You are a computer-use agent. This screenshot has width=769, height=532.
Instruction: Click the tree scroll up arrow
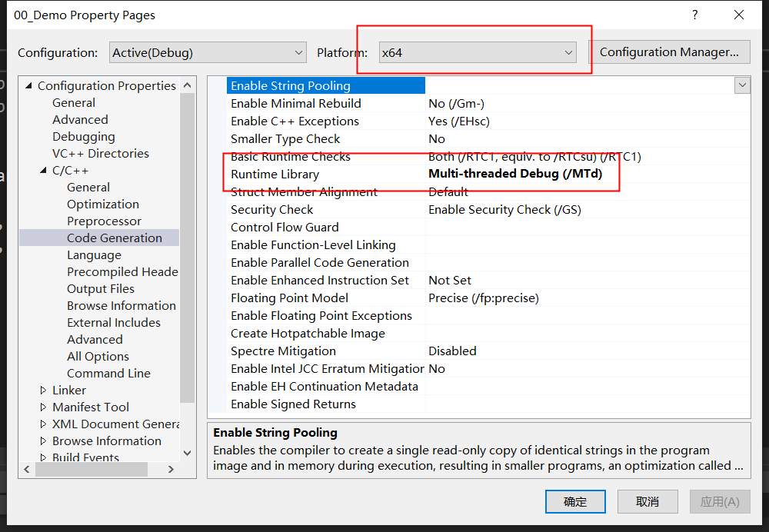187,85
